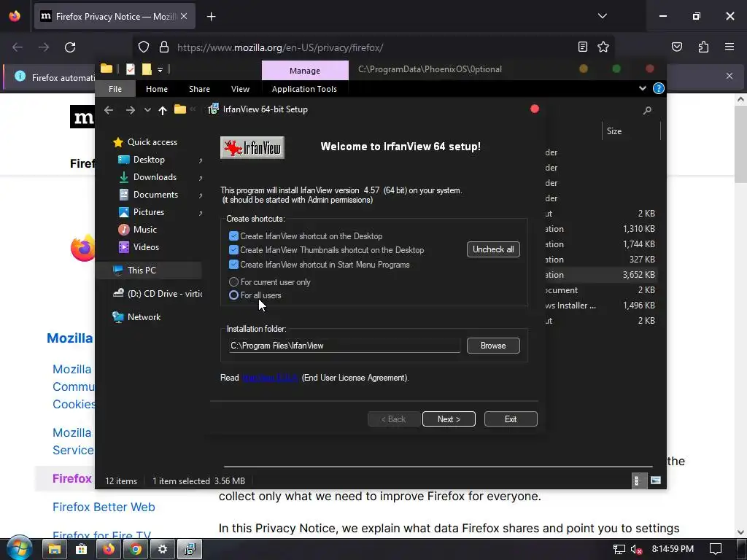The image size is (747, 560).
Task: Dismiss the Firefox notification bar
Action: 729,76
